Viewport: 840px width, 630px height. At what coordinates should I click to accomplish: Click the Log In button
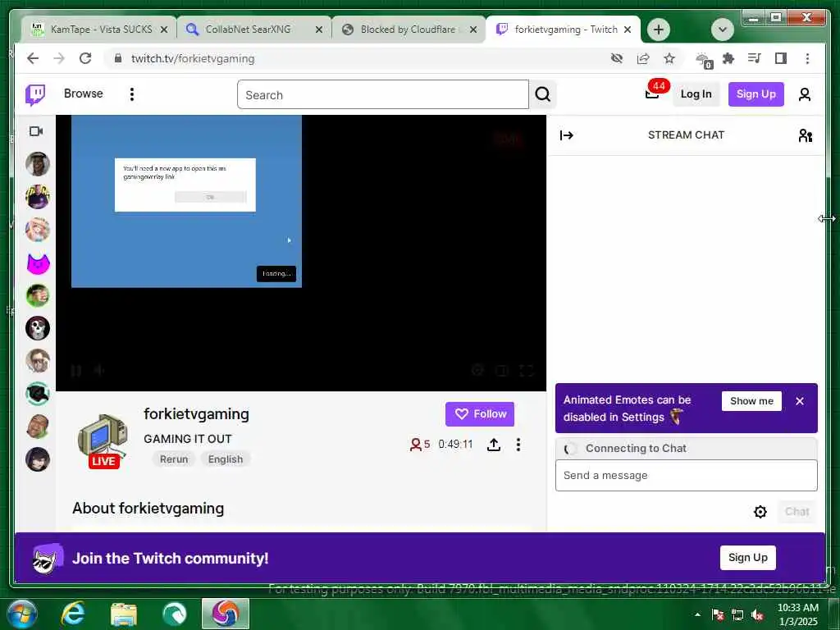coord(696,94)
